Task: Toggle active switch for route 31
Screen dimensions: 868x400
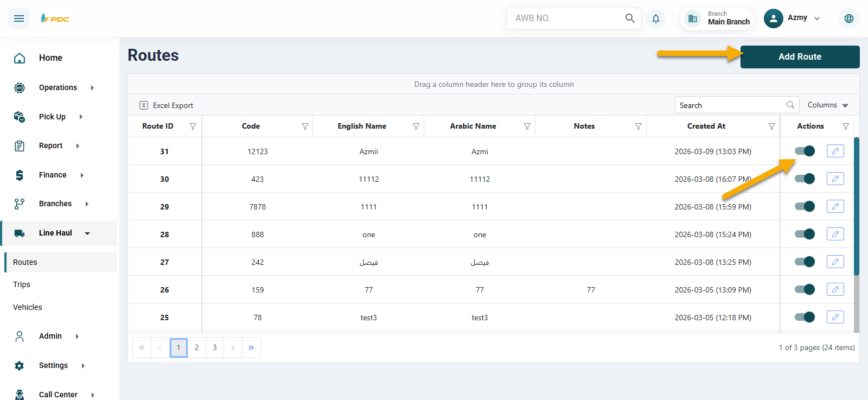Action: click(805, 151)
